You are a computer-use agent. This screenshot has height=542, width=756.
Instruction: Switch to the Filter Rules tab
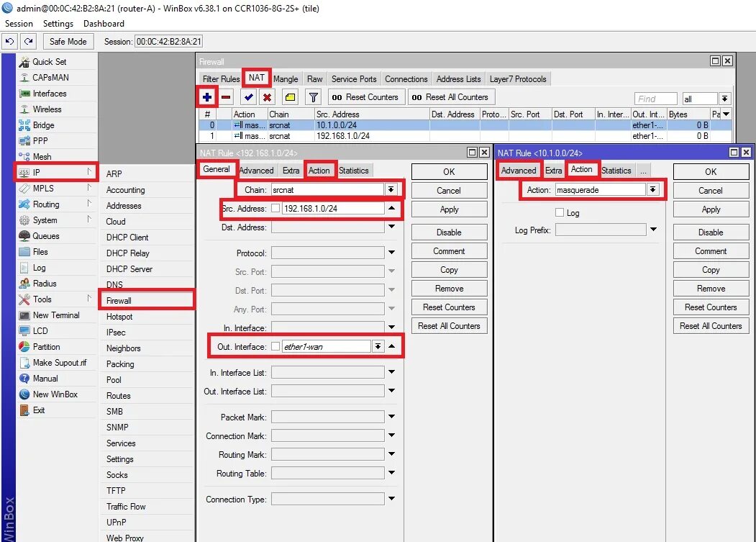[221, 79]
